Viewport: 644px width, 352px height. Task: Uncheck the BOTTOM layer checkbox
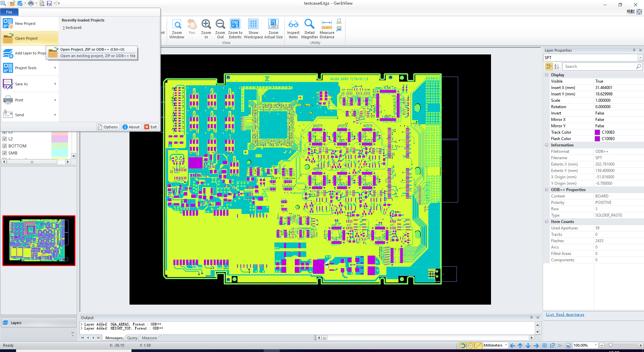[x=5, y=146]
